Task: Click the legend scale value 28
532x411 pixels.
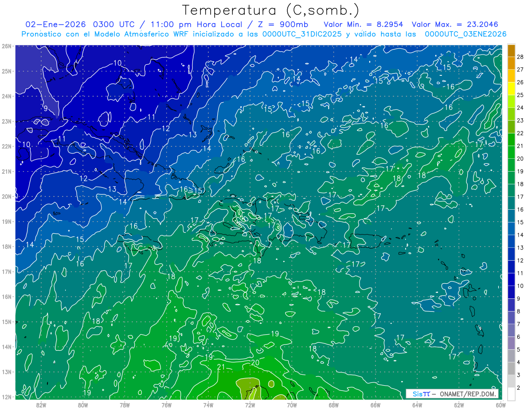Action: click(520, 57)
